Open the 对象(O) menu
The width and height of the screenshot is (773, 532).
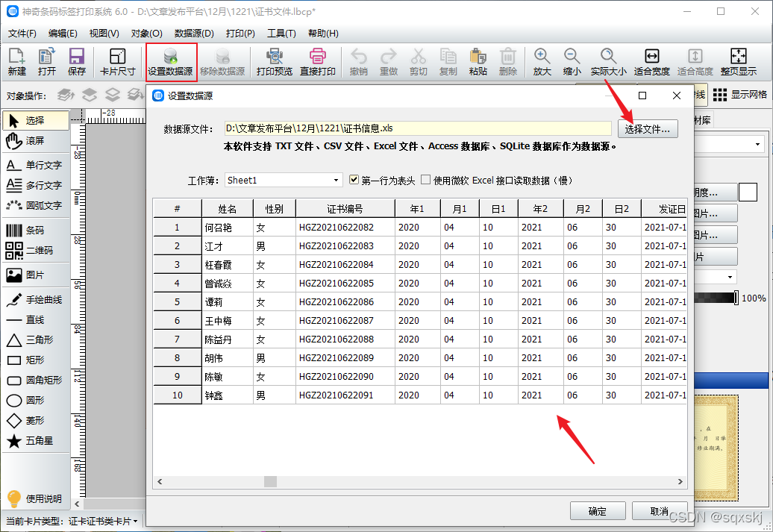pos(146,34)
